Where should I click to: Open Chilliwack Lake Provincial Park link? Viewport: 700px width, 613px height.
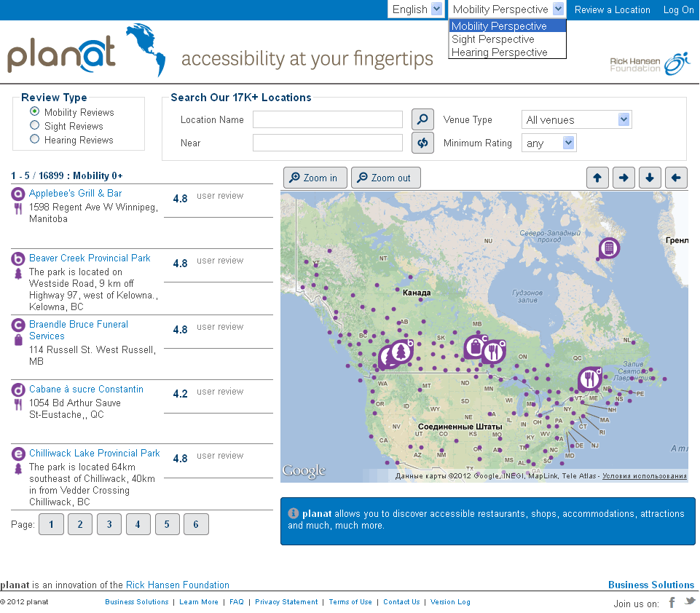[94, 454]
